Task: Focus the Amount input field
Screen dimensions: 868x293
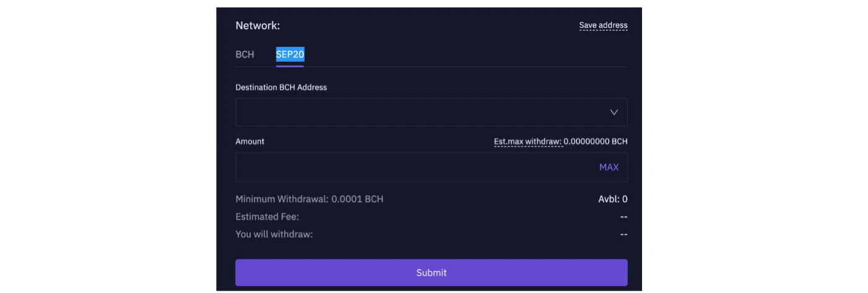Action: [x=432, y=167]
